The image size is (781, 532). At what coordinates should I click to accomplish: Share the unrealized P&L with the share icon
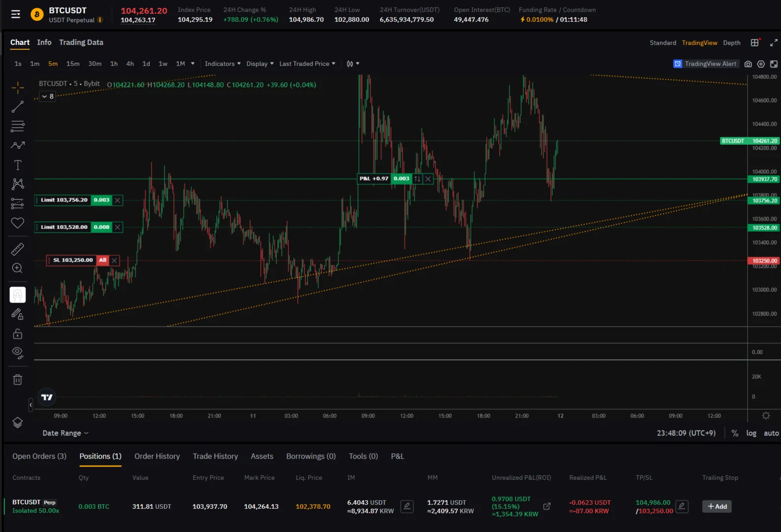(547, 506)
